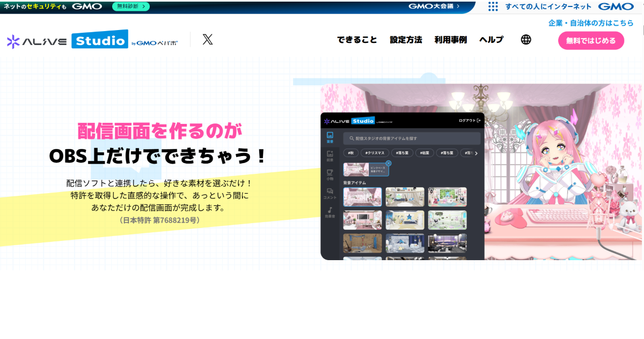Open the コメント (comment) sidebar icon
The image size is (644, 339).
330,194
